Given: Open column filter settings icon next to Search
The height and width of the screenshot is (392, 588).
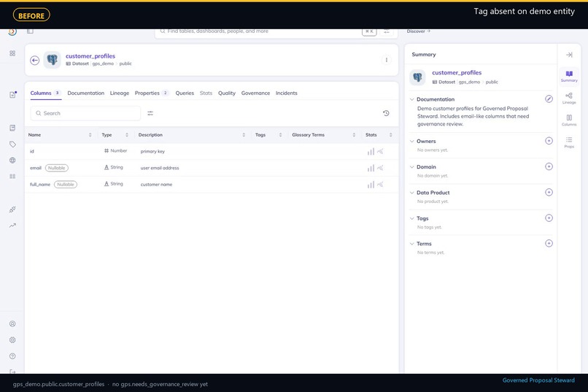Looking at the screenshot, I should (x=150, y=113).
